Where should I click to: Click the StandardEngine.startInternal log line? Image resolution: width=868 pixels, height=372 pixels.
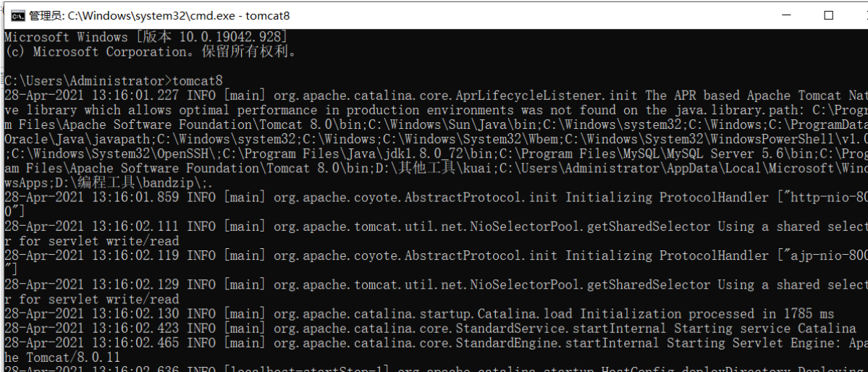434,343
